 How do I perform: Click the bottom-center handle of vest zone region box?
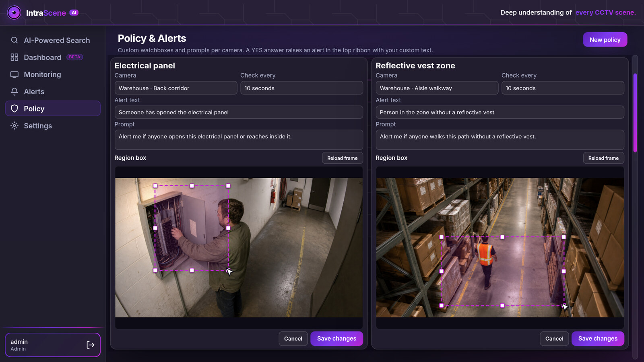point(502,306)
